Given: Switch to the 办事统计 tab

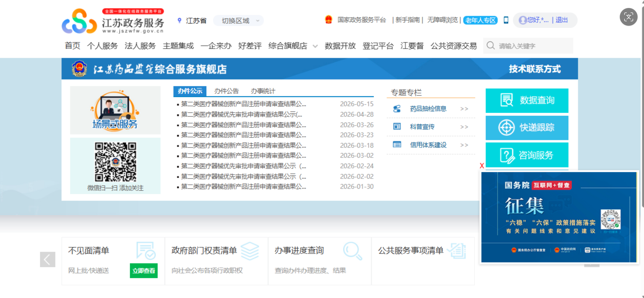Looking at the screenshot, I should coord(263,91).
